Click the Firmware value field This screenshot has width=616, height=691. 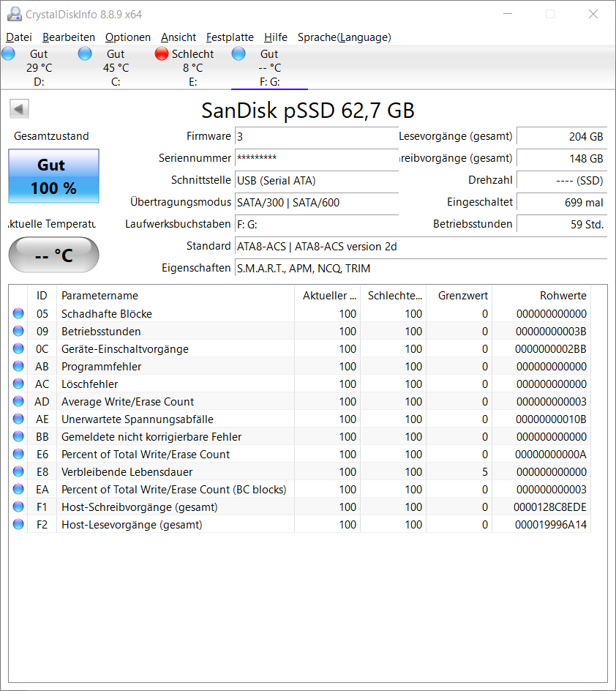[317, 136]
